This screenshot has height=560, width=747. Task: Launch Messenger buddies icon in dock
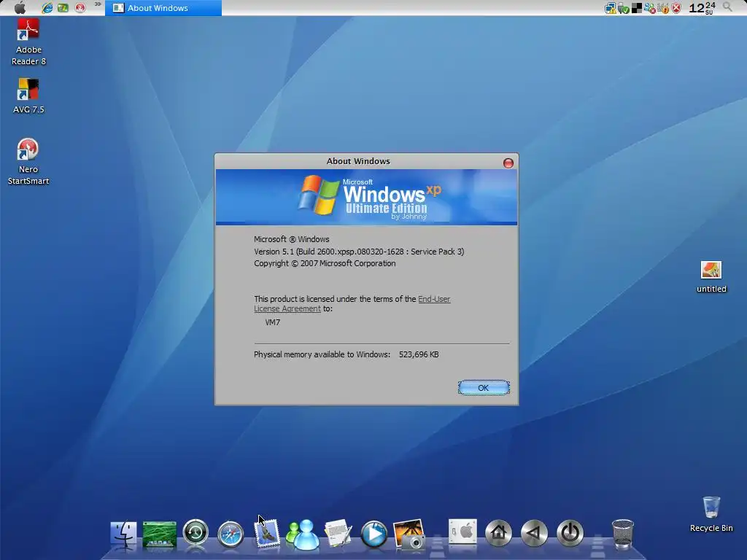coord(303,534)
